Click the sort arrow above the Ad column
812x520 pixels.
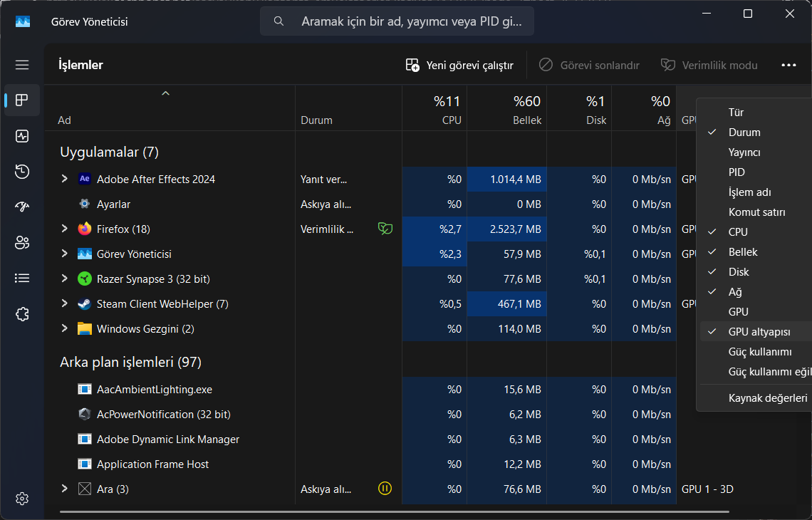tap(166, 94)
